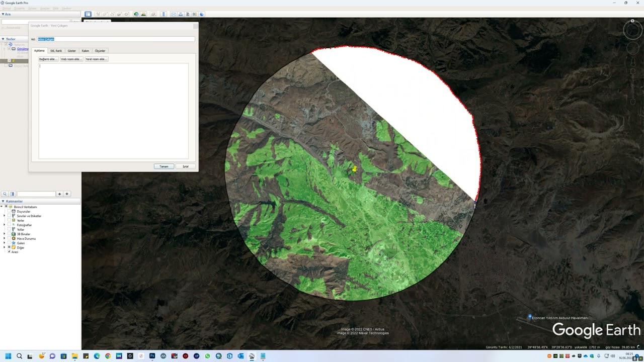The width and height of the screenshot is (644, 362).
Task: Click the north compass navigation ring
Action: (x=633, y=30)
